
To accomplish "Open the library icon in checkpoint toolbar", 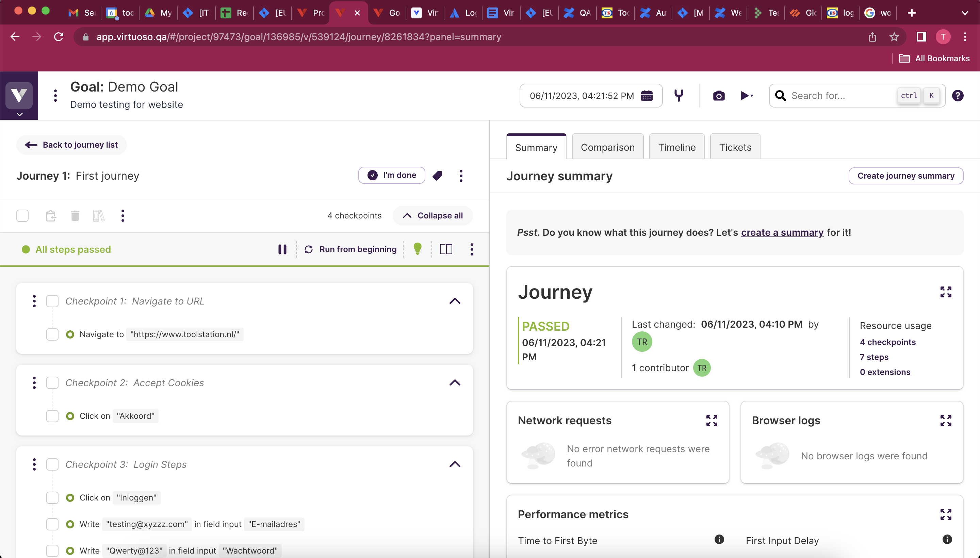I will pos(98,215).
